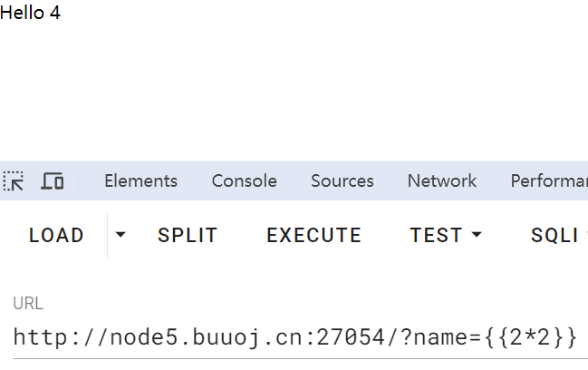Switch to the Elements tab
The width and height of the screenshot is (588, 370).
pyautogui.click(x=140, y=181)
